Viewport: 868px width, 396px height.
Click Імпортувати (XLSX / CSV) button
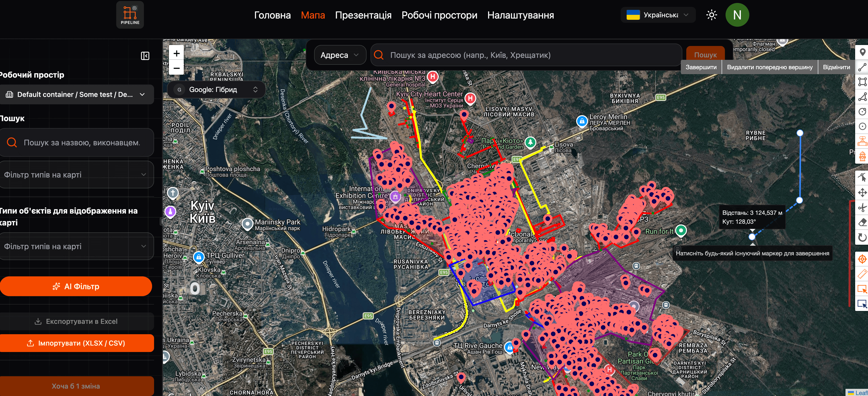click(76, 343)
